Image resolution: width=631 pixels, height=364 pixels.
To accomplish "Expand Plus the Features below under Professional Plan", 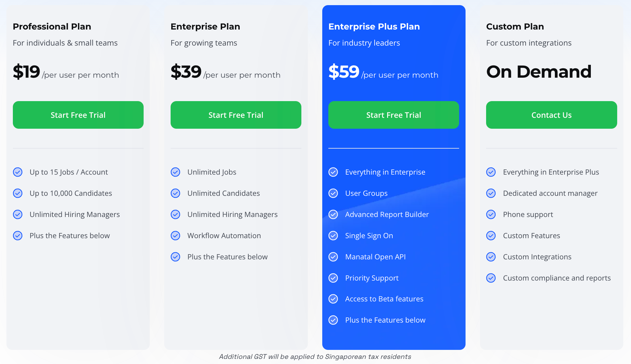I will point(69,236).
